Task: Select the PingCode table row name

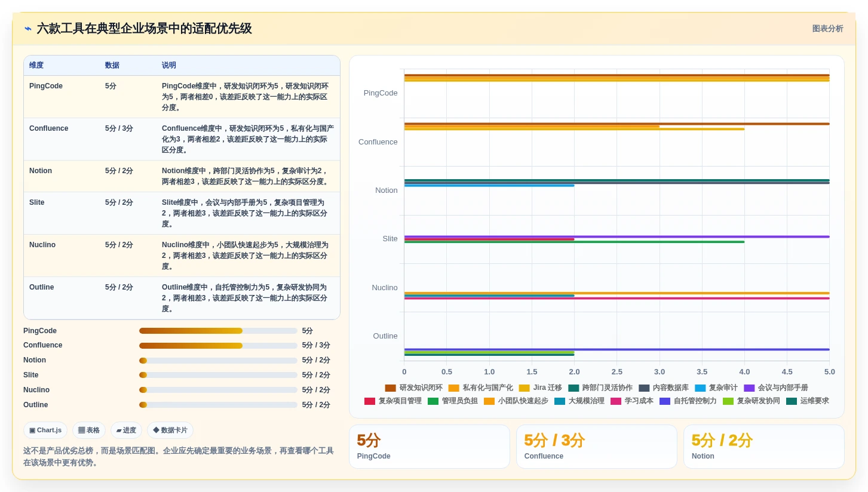Action: point(46,86)
